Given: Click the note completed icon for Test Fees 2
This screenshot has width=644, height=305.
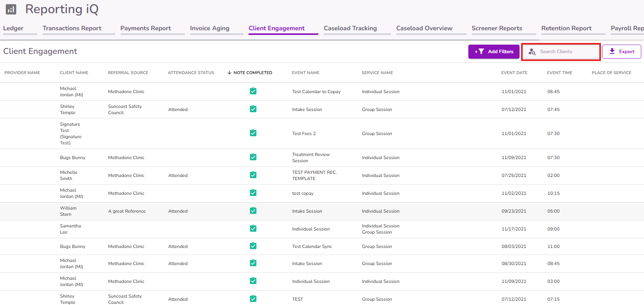Looking at the screenshot, I should (x=253, y=133).
